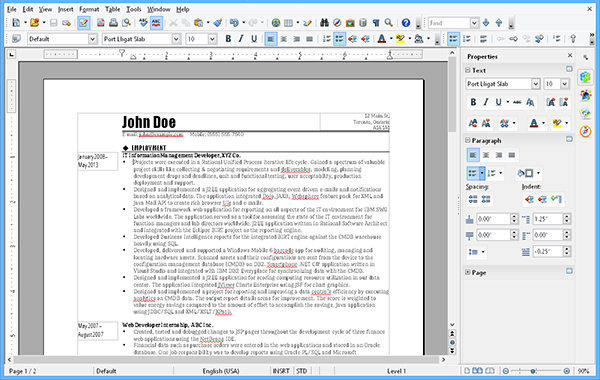Toggle AutoSpellcheck in the toolbar

(156, 23)
